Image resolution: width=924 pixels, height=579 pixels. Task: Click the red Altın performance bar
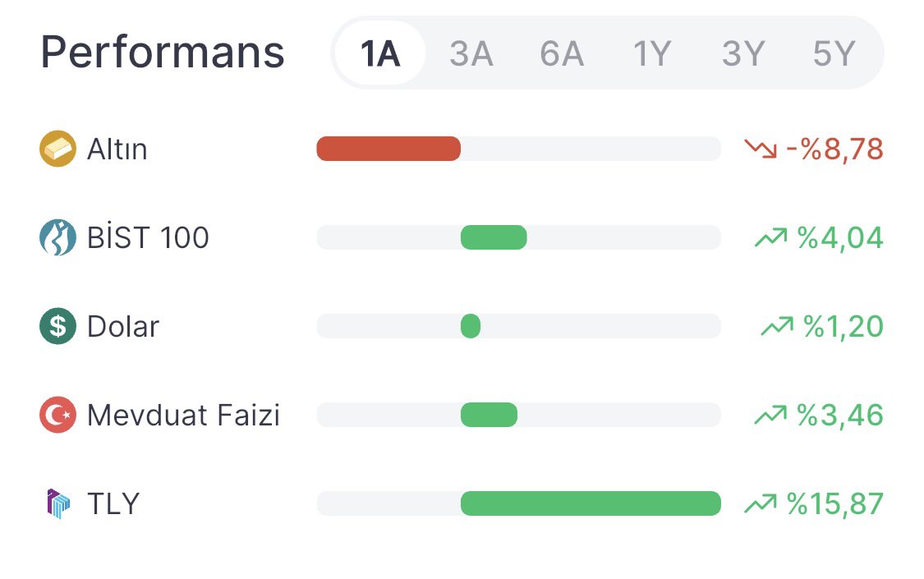pyautogui.click(x=388, y=149)
